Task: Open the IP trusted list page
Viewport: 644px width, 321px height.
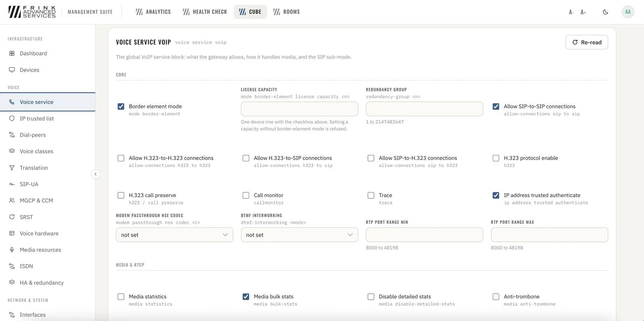Action: click(x=47, y=119)
